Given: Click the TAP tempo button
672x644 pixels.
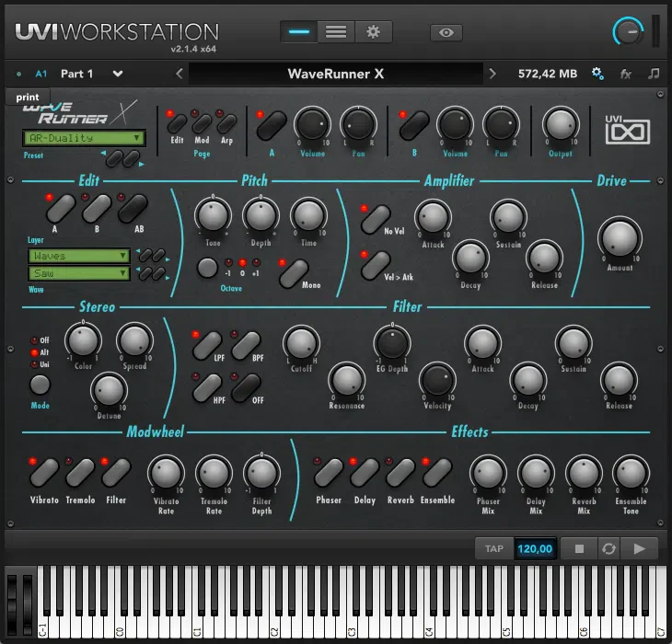Looking at the screenshot, I should pos(494,548).
